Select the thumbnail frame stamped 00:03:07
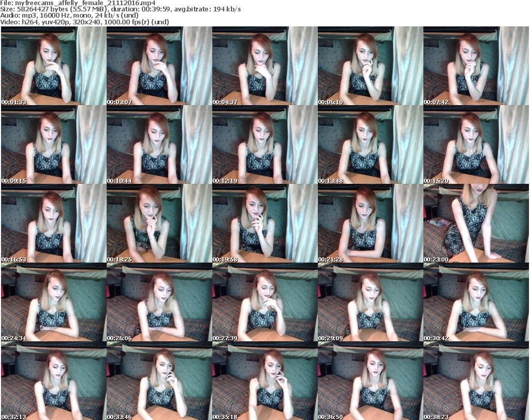 coord(159,66)
